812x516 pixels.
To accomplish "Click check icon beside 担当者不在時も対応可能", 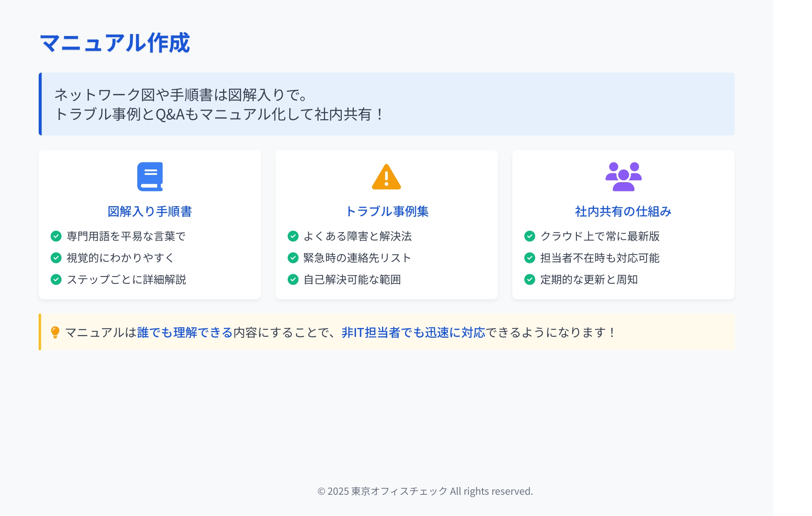I will click(530, 258).
